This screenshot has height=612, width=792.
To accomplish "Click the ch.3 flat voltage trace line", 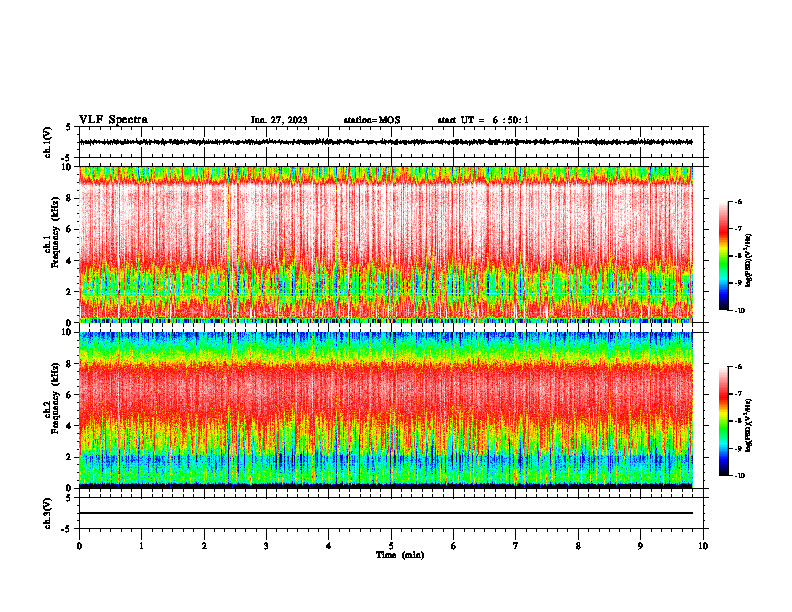I will 386,513.
